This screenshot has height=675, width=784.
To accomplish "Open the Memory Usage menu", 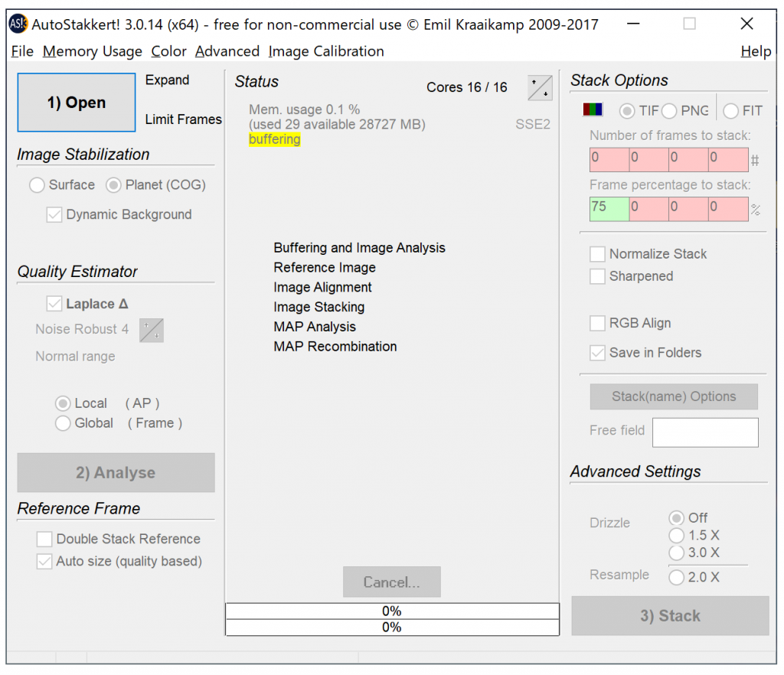I will [x=93, y=51].
